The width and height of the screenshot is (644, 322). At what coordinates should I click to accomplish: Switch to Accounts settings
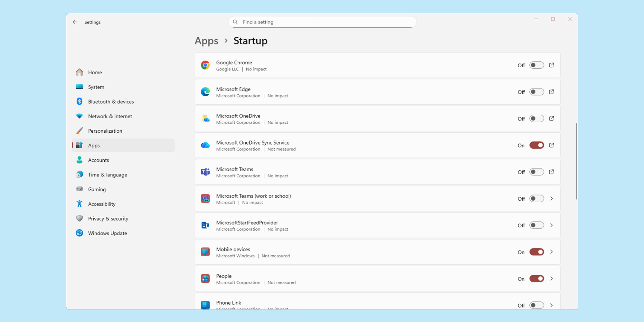[99, 160]
